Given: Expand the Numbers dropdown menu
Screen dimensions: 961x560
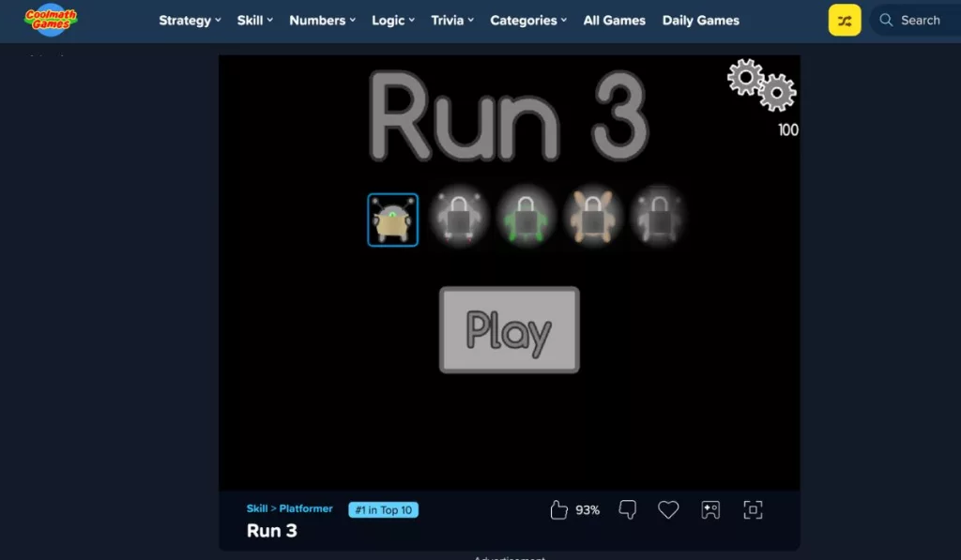Looking at the screenshot, I should (x=323, y=21).
